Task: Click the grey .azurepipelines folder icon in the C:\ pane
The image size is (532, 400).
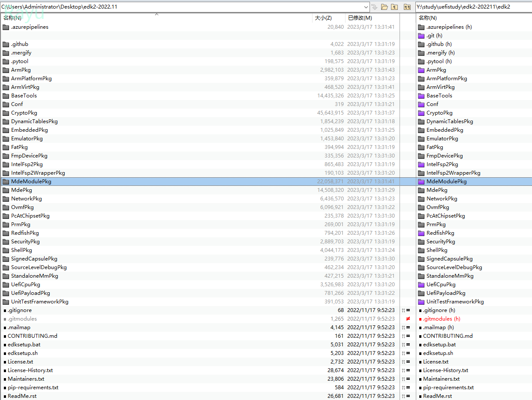Action: point(6,27)
